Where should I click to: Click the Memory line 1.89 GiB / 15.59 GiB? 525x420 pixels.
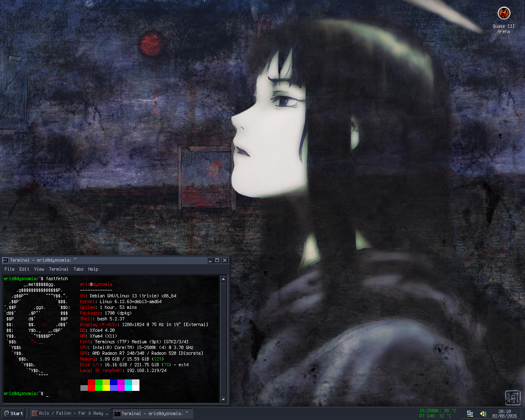(x=122, y=359)
